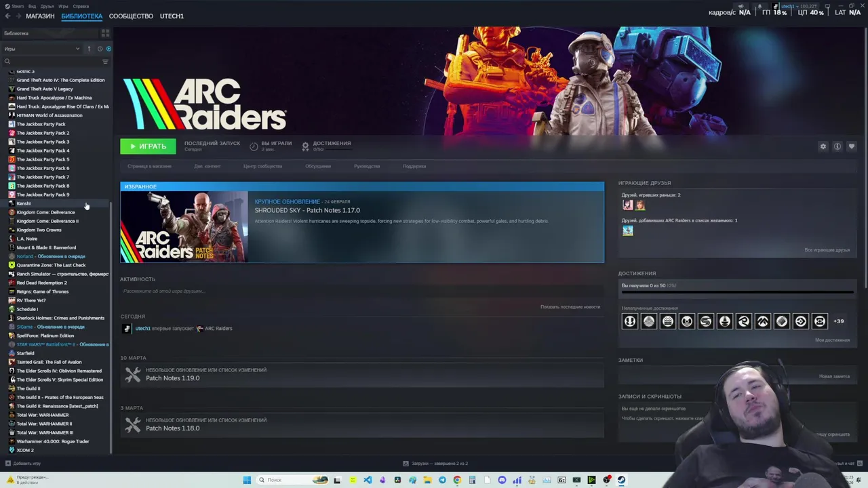Switch to the БИБЛИОТЕКА tab
The image size is (868, 488).
pyautogui.click(x=82, y=16)
